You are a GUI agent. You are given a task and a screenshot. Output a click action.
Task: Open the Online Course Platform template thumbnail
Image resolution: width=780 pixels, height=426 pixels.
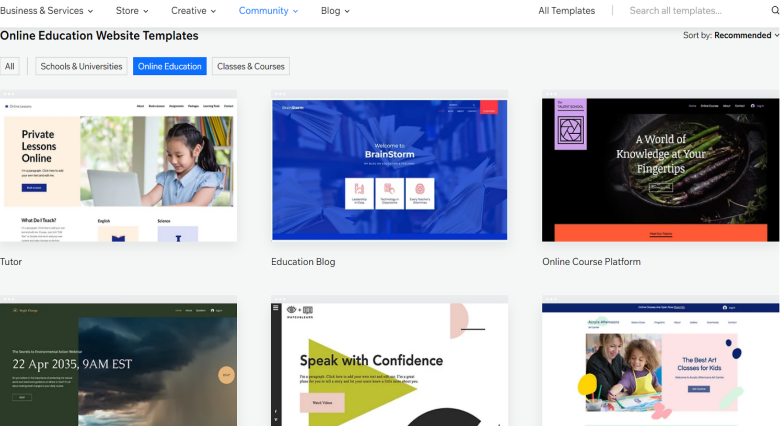point(660,166)
